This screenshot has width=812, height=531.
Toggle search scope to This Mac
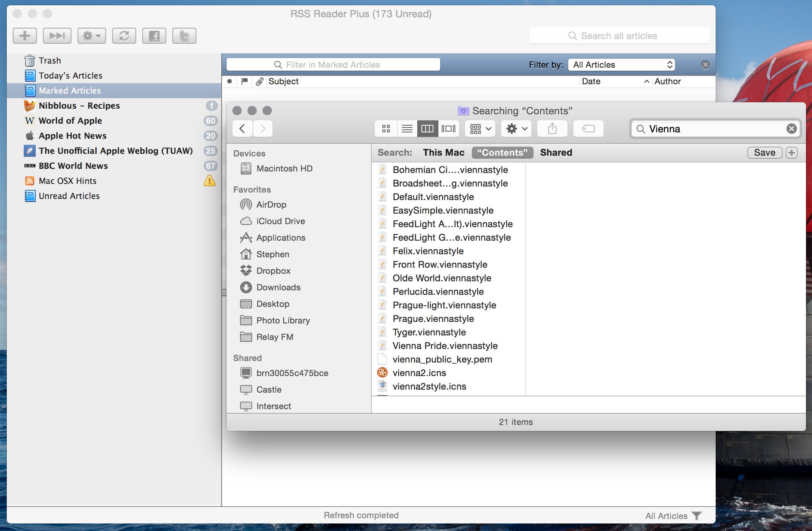click(x=444, y=152)
